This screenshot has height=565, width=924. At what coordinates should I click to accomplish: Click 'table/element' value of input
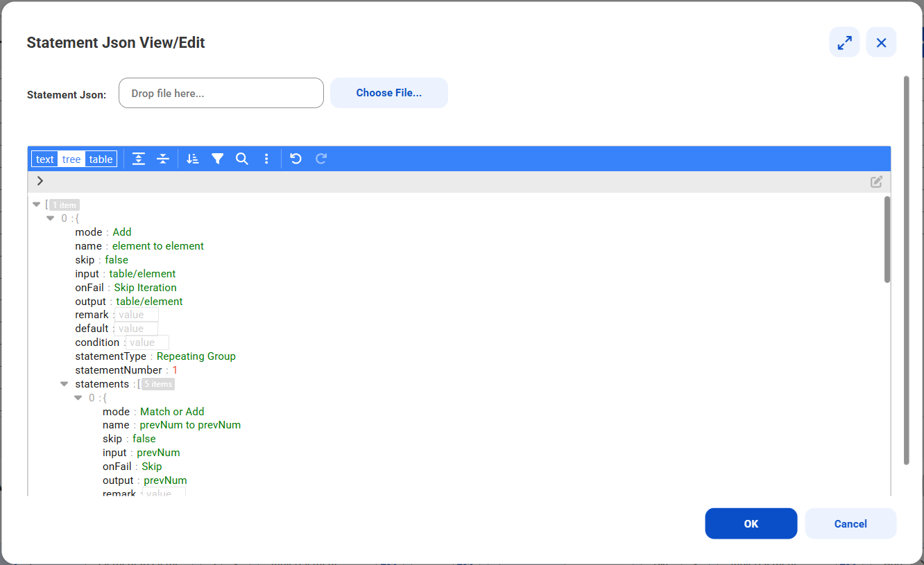pyautogui.click(x=143, y=274)
